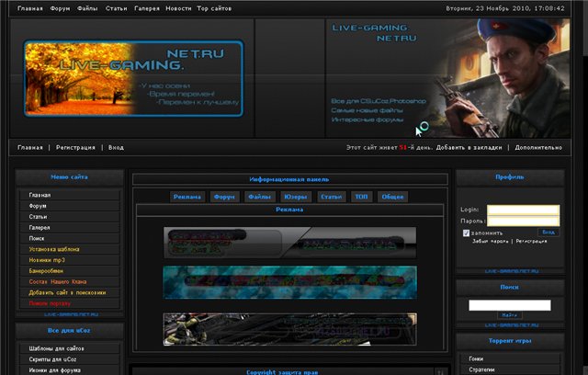Click the Найти search button
This screenshot has width=588, height=375.
click(510, 315)
